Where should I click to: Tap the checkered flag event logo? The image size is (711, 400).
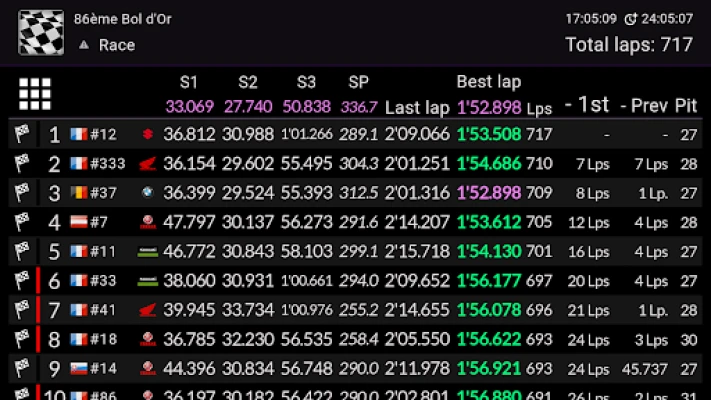pos(41,33)
